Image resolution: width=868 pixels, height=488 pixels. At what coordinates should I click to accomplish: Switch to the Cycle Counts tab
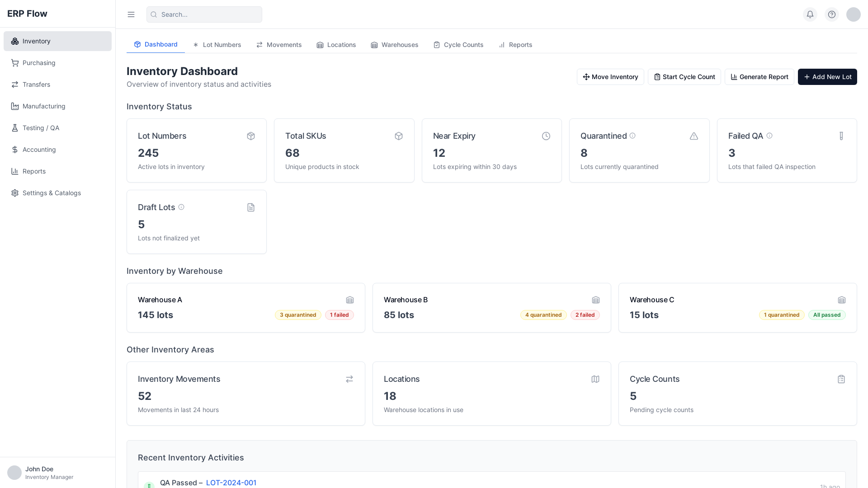click(x=458, y=45)
